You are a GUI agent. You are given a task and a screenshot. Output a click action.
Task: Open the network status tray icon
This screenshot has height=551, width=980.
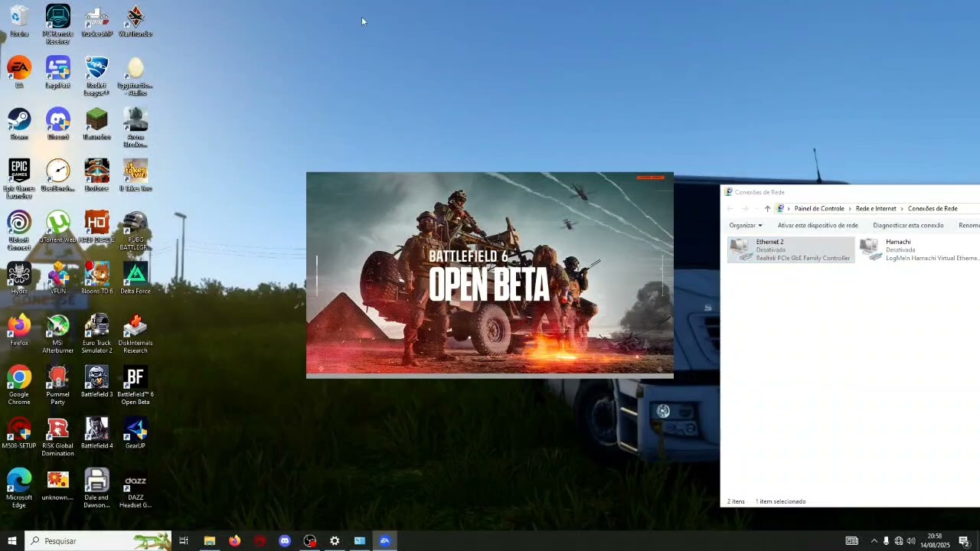[x=899, y=541]
